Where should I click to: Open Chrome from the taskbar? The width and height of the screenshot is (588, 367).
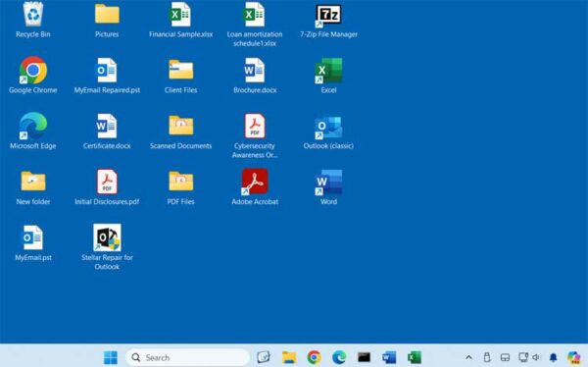coord(314,357)
